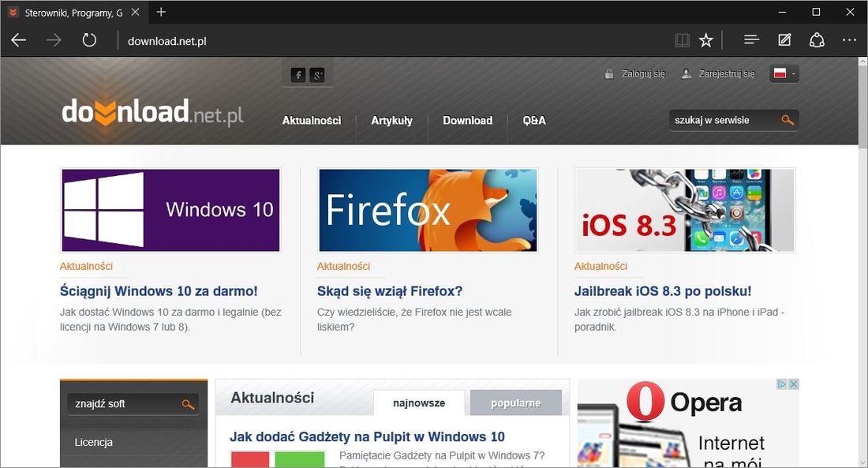
Task: Click the Sterowniki, Programy browser tab
Action: pos(75,12)
